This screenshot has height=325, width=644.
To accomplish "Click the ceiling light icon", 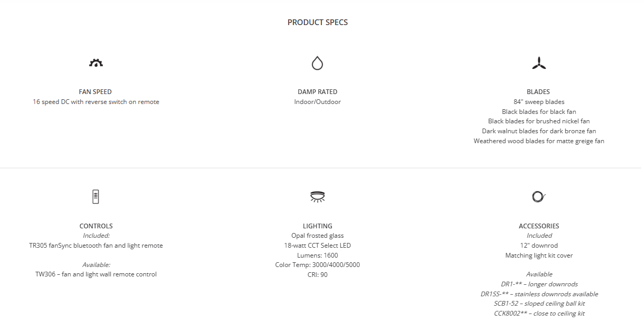I will click(x=317, y=196).
